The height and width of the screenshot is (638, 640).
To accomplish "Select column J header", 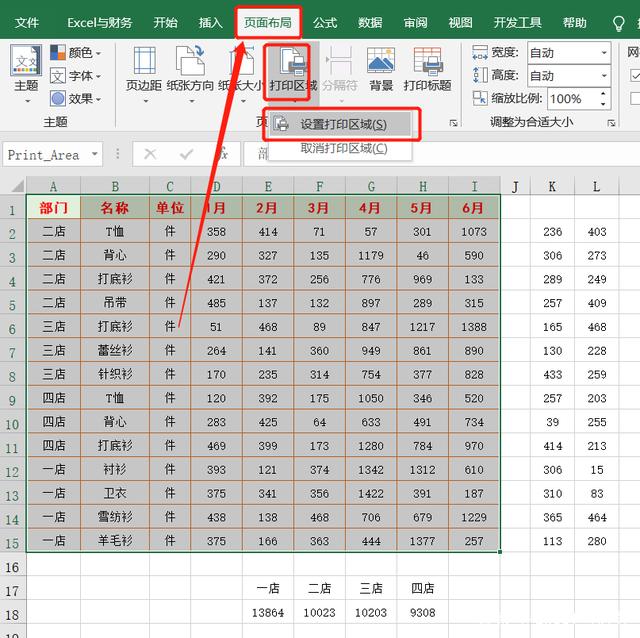I will click(x=514, y=186).
